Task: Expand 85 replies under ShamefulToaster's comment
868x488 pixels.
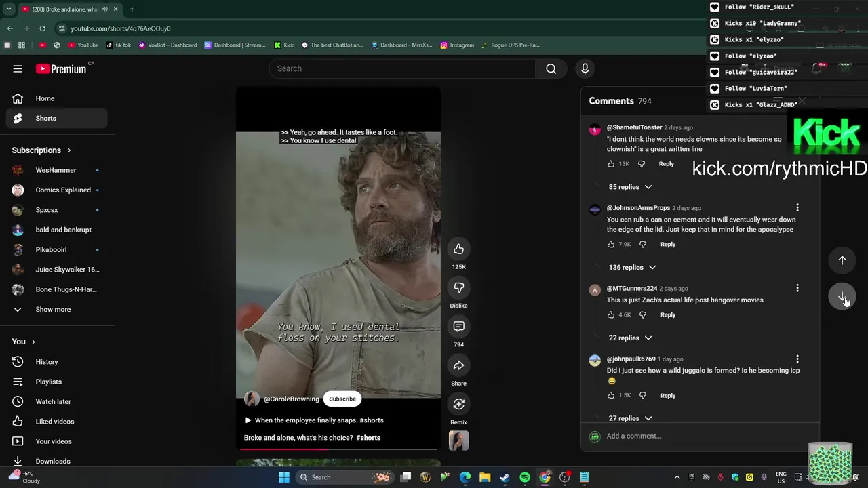Action: 630,187
